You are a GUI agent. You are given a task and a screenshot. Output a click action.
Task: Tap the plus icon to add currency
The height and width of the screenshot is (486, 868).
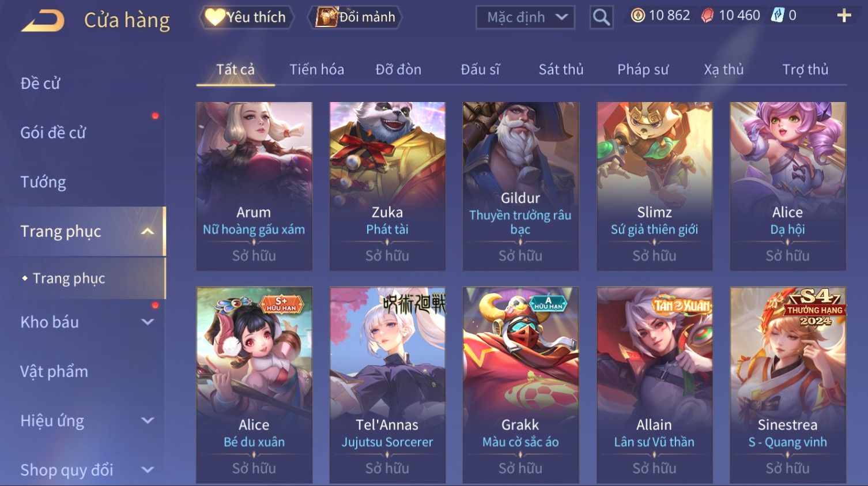[844, 16]
